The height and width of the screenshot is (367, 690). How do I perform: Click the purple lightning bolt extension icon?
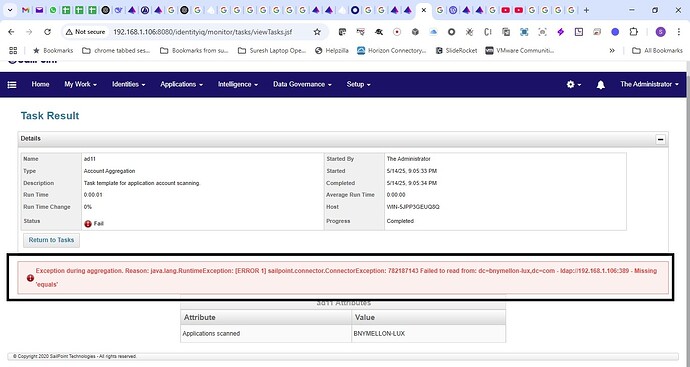[560, 32]
